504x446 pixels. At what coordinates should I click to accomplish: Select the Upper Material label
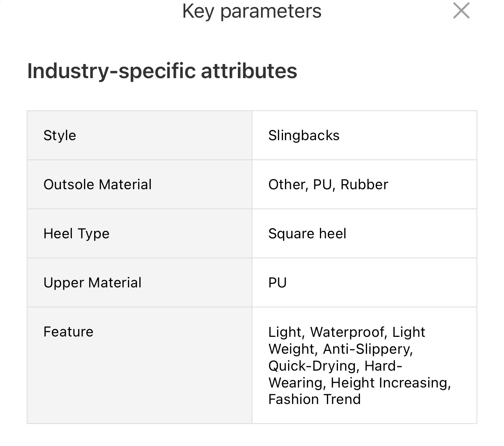coord(92,283)
